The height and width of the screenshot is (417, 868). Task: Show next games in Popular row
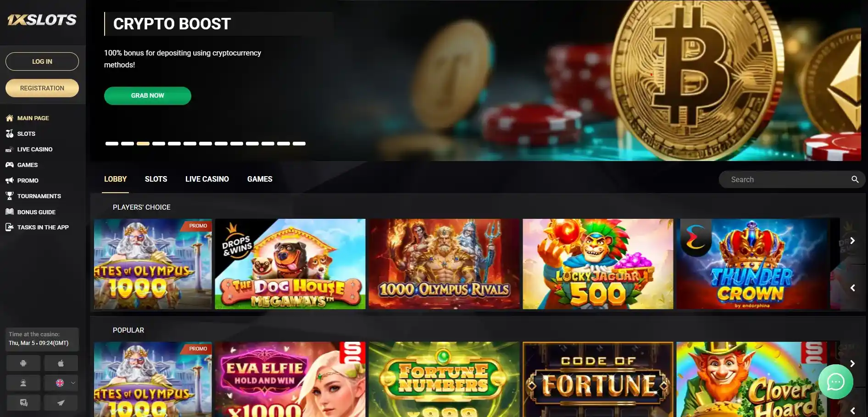(852, 364)
